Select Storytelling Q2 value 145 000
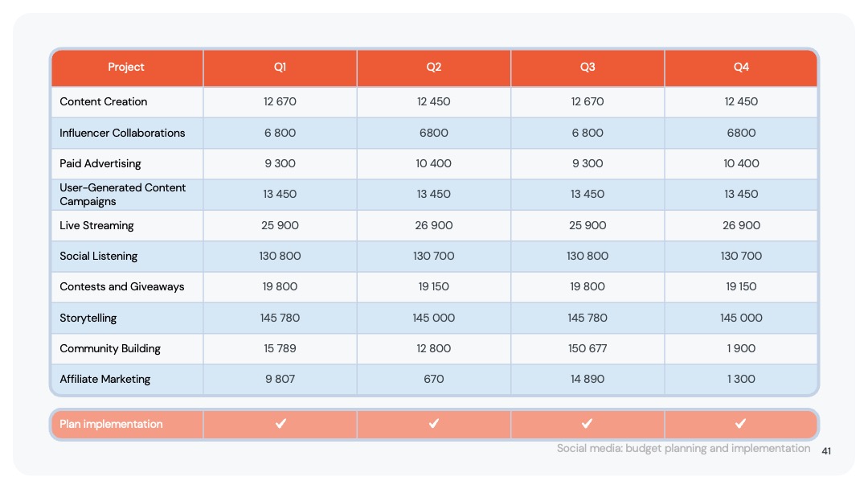This screenshot has width=868, height=489. pyautogui.click(x=434, y=318)
